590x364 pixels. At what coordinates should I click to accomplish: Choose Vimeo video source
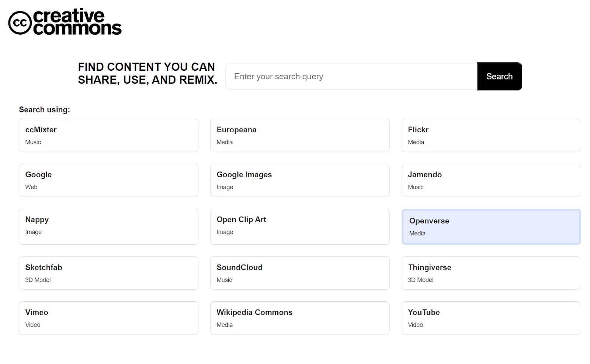(x=108, y=318)
